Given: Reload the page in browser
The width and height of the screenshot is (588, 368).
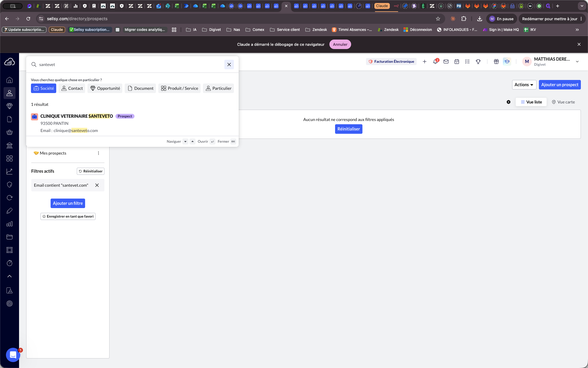Looking at the screenshot, I should 28,19.
